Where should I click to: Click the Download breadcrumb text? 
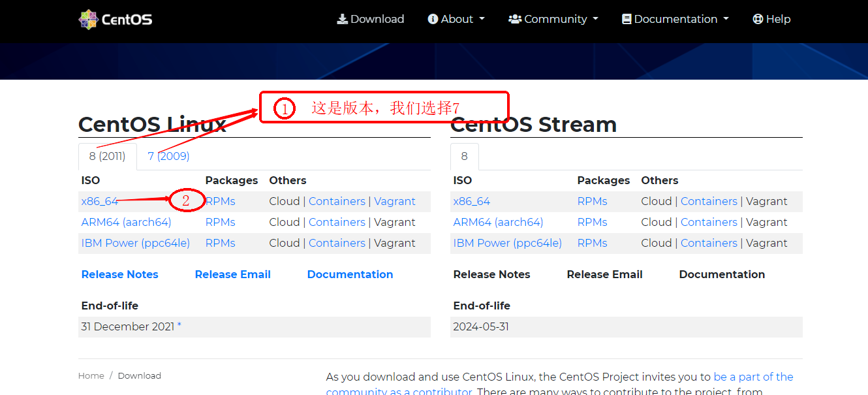tap(140, 375)
